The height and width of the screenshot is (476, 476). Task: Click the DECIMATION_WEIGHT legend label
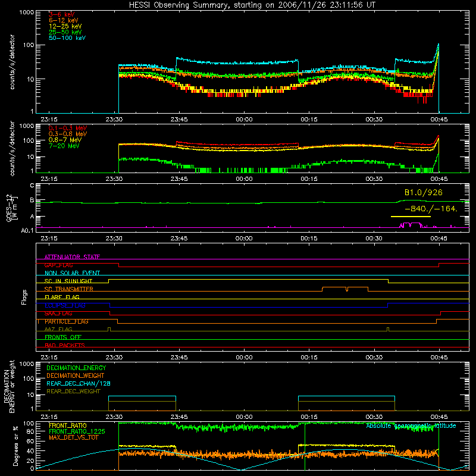pyautogui.click(x=76, y=375)
